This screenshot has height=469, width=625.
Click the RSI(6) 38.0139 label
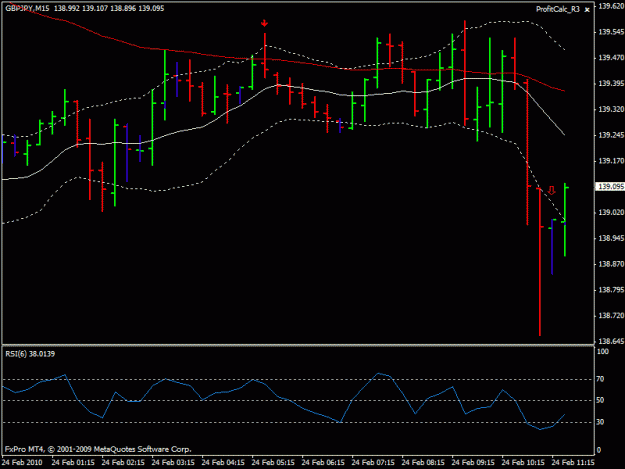(x=30, y=354)
